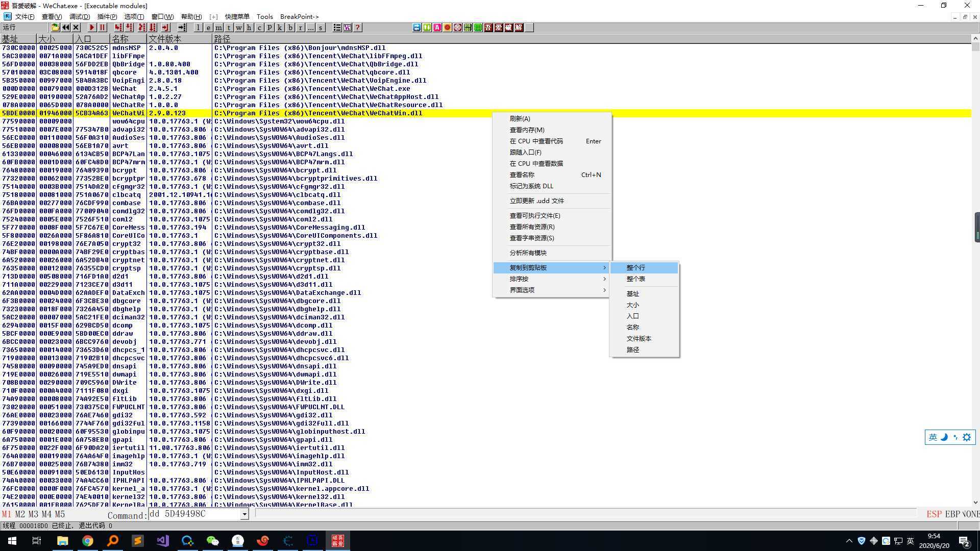Choose 标记为系统 DLL menu entry
The height and width of the screenshot is (551, 980).
click(x=552, y=186)
